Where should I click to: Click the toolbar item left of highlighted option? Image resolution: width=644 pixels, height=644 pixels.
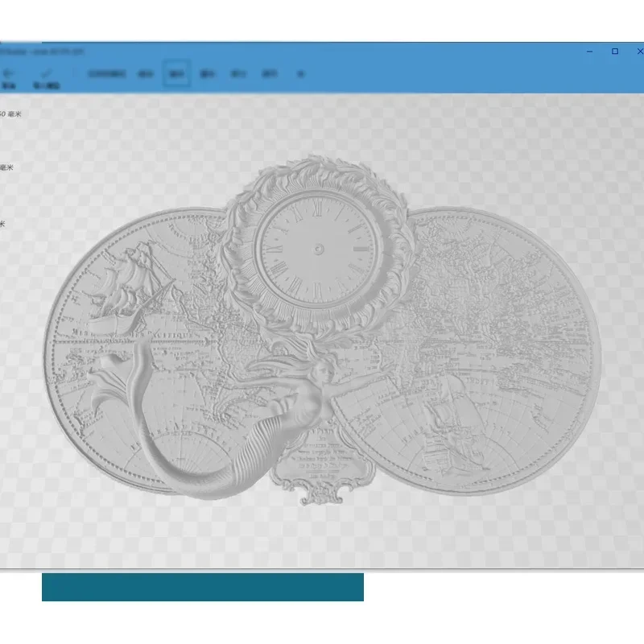click(146, 74)
